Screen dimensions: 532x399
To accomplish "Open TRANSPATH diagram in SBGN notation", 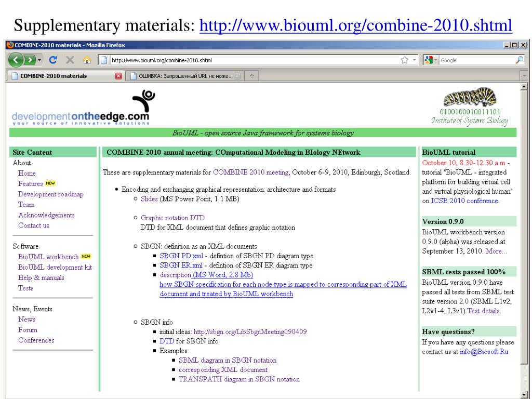I will point(239,379).
